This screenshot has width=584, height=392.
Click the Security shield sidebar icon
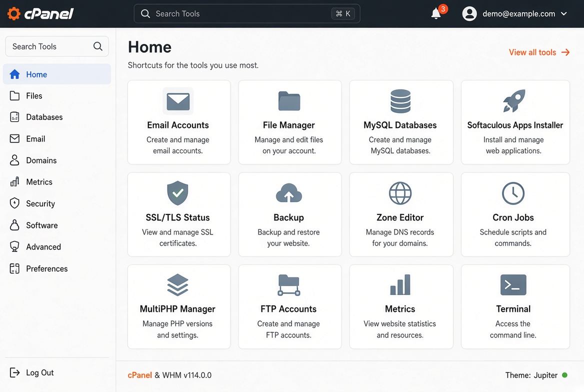14,203
